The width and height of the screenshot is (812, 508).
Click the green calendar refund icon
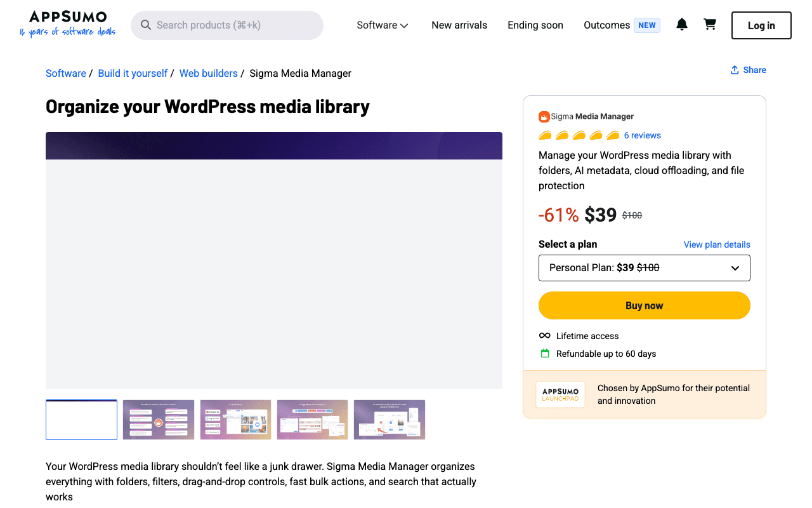pos(544,354)
